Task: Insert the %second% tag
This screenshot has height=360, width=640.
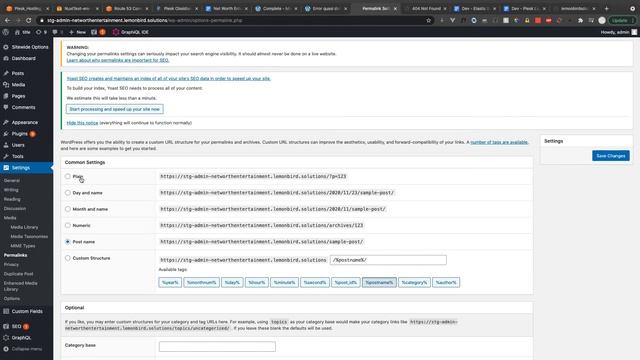Action: click(315, 282)
